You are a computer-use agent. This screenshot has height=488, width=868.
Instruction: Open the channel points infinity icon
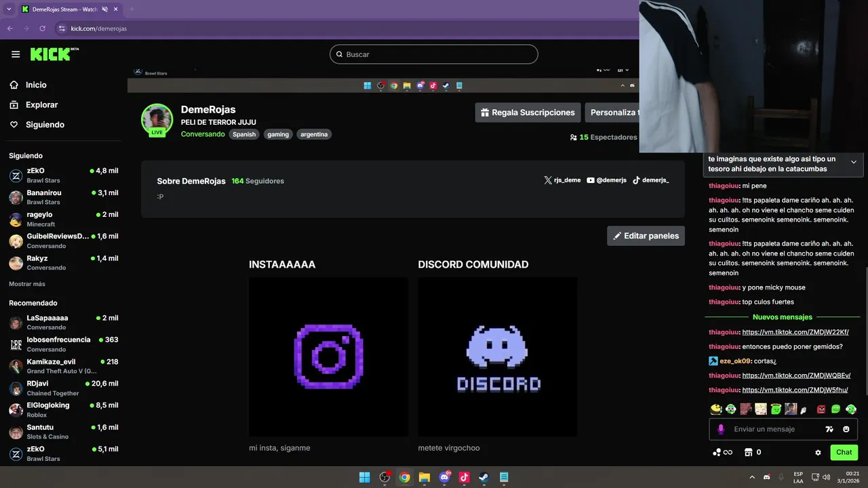coord(723,452)
